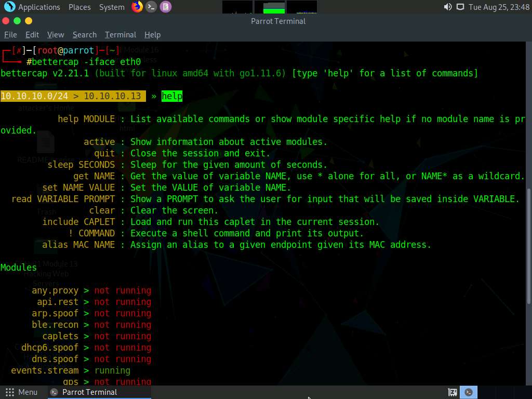
Task: Click the system monitor graph applet
Action: pyautogui.click(x=270, y=7)
